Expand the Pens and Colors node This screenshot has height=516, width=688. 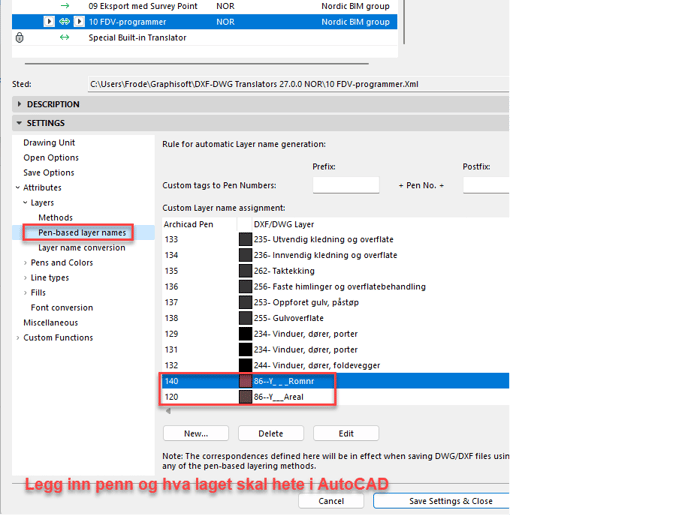[25, 262]
